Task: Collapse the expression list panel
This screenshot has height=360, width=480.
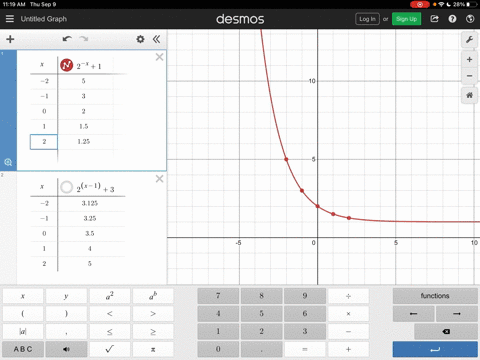Action: click(156, 39)
